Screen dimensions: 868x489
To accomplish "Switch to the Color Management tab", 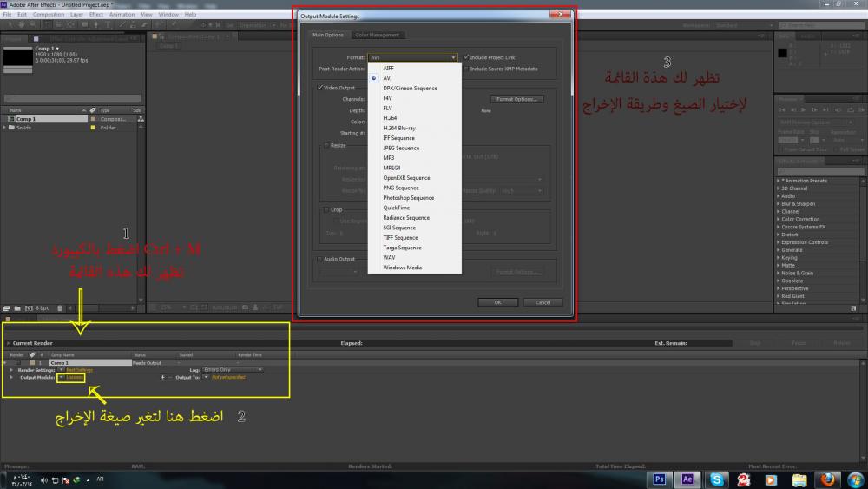I will tap(377, 35).
